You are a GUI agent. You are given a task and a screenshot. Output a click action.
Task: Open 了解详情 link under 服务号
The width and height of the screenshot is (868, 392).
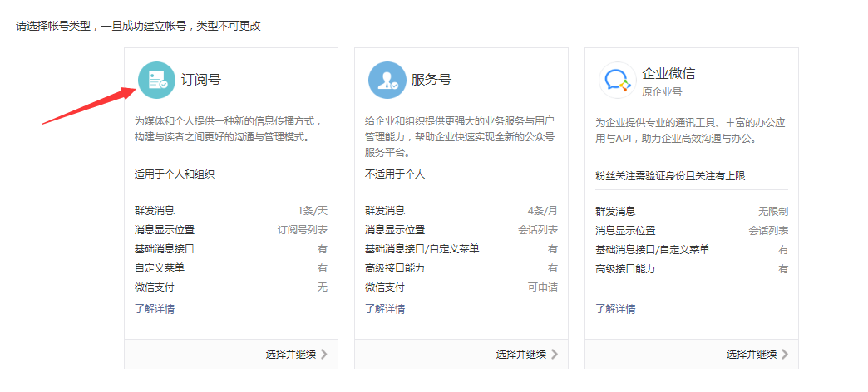(385, 308)
